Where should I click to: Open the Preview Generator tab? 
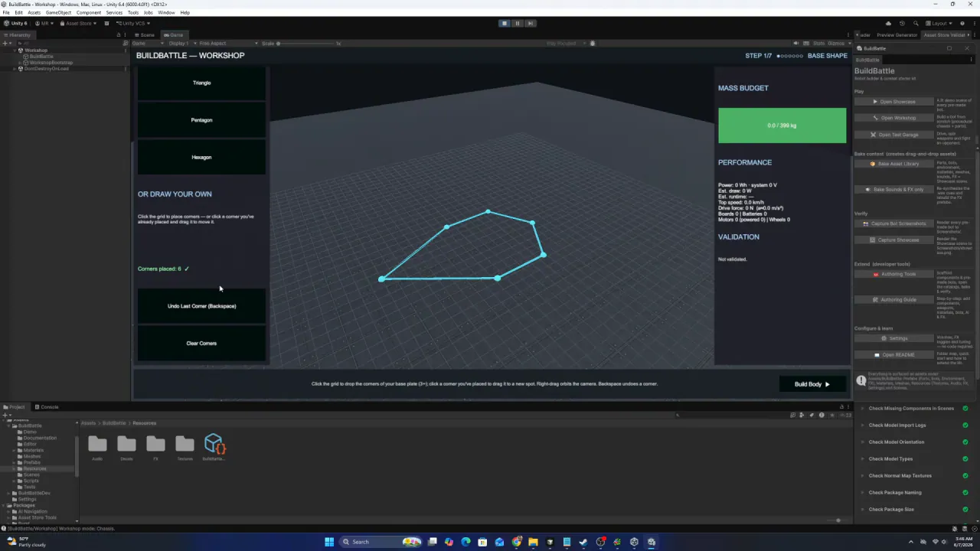895,34
